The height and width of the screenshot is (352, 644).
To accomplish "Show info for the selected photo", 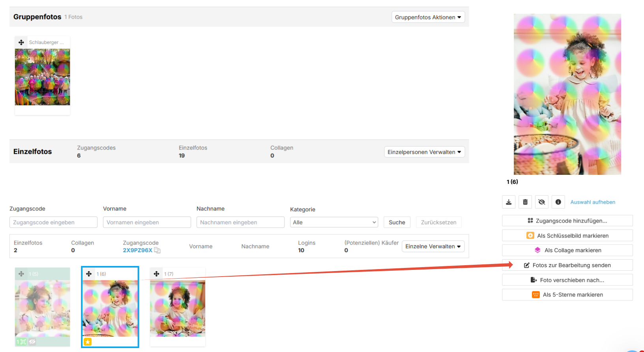I will click(558, 202).
